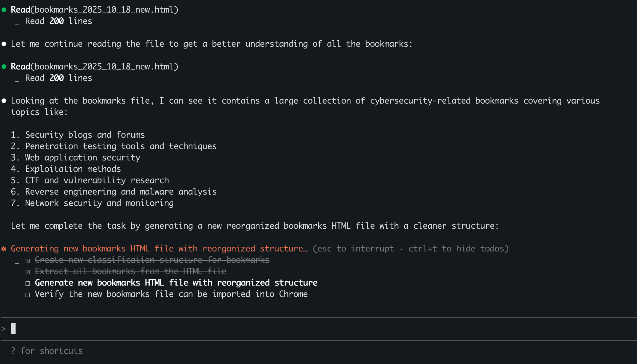Click the "? for shortcuts" hint
637x364 pixels.
(47, 351)
